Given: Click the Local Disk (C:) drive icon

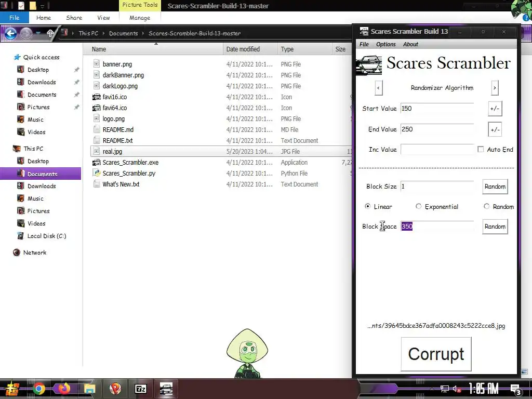Looking at the screenshot, I should [x=21, y=236].
